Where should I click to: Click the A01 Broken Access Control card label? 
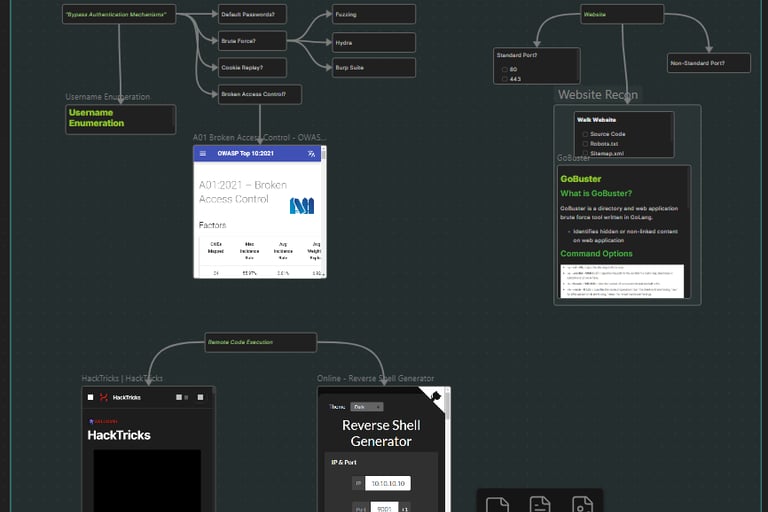click(259, 138)
